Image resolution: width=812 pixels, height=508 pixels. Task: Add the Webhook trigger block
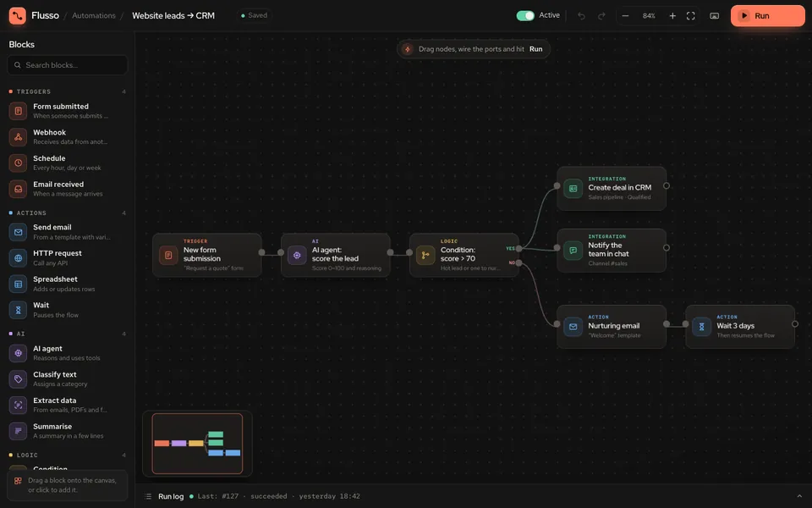pyautogui.click(x=68, y=137)
